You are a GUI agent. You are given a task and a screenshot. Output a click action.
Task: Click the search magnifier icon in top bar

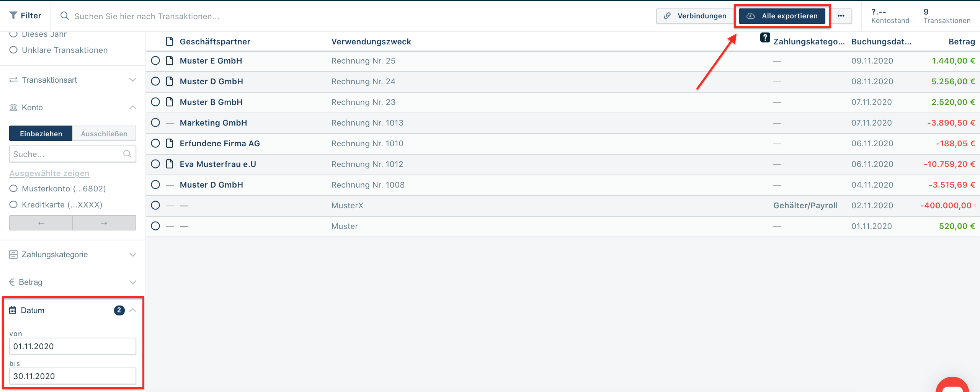coord(65,16)
